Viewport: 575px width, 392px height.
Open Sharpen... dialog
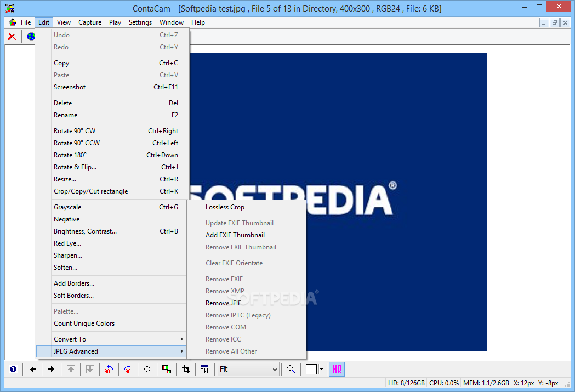pyautogui.click(x=111, y=255)
